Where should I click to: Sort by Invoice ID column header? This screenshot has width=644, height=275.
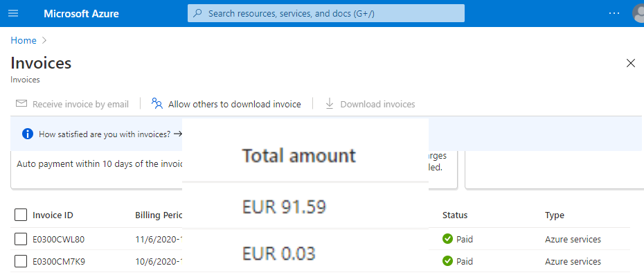(53, 215)
